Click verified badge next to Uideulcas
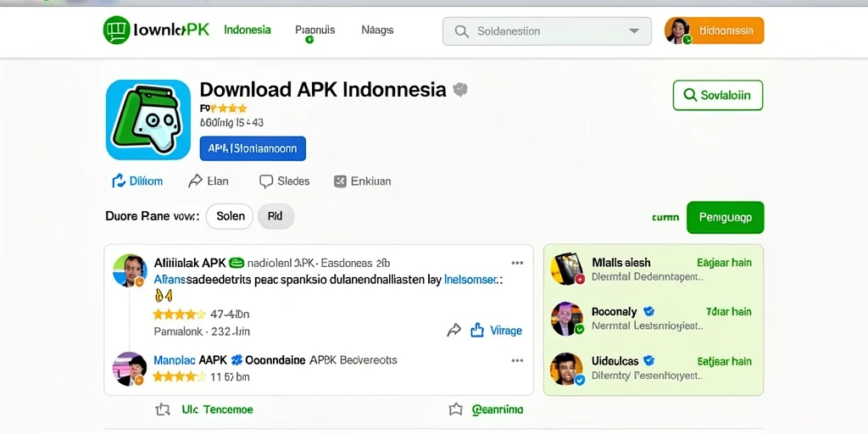Screen dimensions: 868x434 coord(648,361)
